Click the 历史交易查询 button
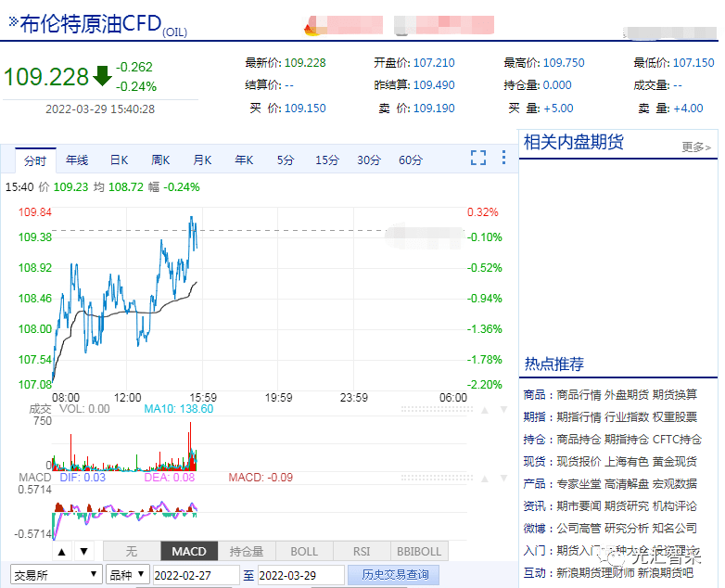 (x=393, y=575)
